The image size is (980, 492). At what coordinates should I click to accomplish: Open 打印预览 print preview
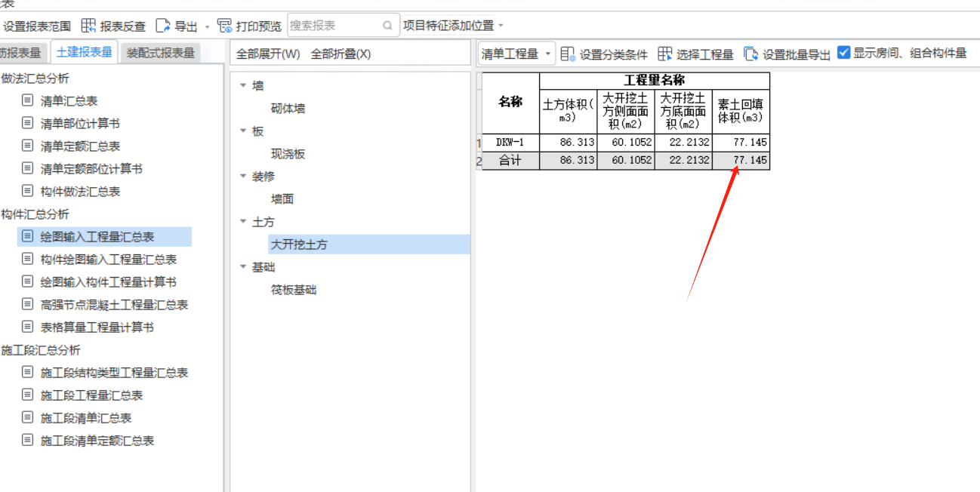(x=248, y=25)
